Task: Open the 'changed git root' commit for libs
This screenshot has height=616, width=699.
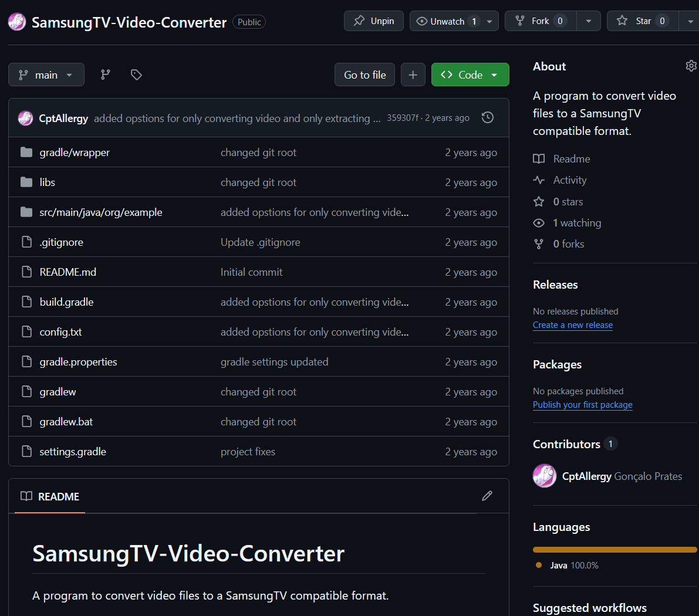Action: 258,182
